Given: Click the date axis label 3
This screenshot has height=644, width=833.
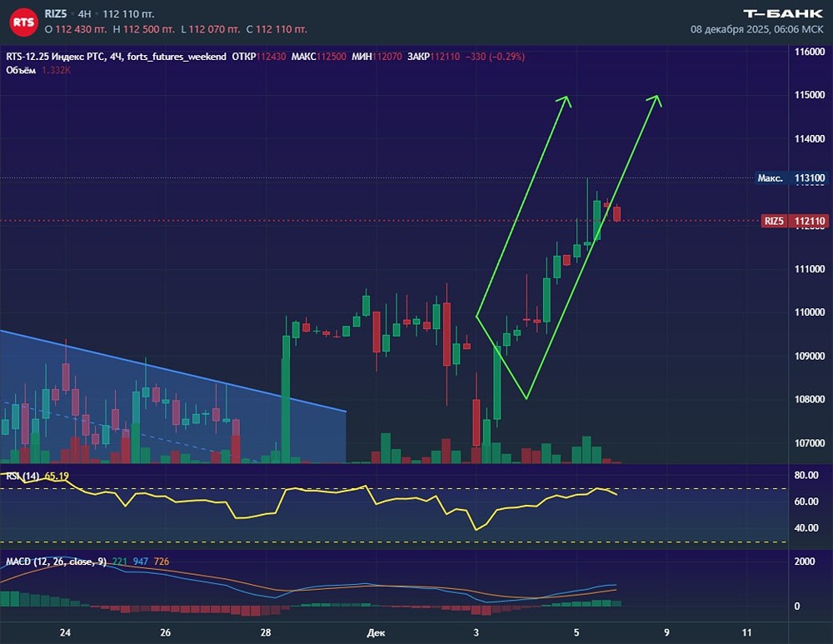Looking at the screenshot, I should click(476, 632).
